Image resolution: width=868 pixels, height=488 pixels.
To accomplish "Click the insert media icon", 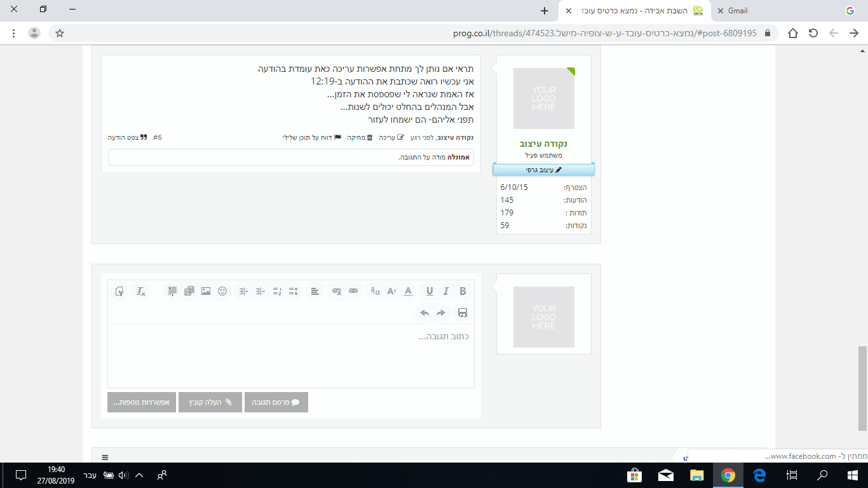I will tap(189, 291).
